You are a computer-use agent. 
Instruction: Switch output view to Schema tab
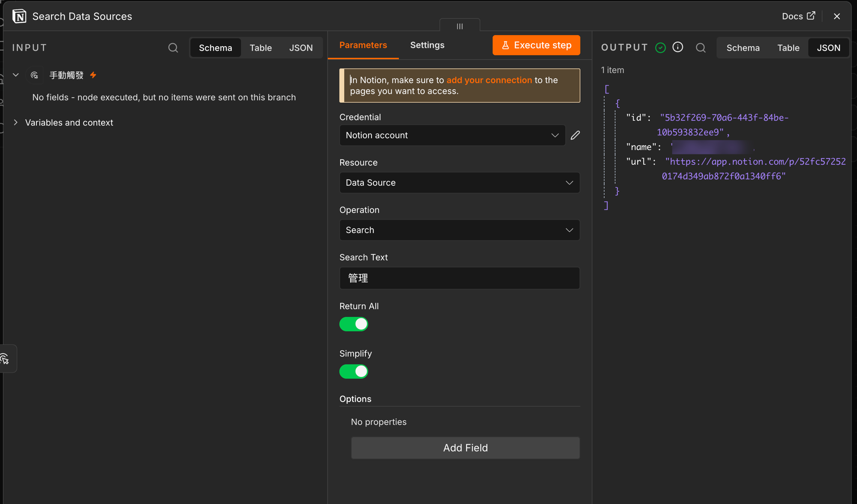743,48
